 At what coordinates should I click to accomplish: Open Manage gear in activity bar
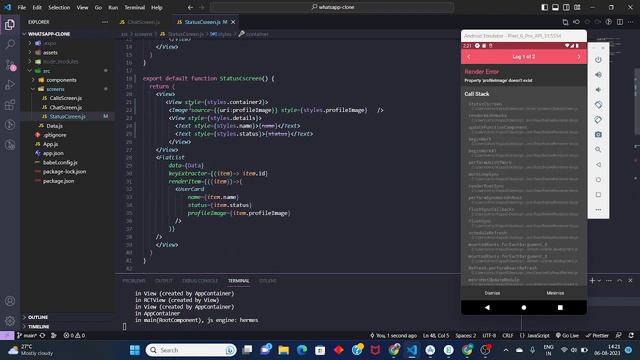[x=10, y=321]
